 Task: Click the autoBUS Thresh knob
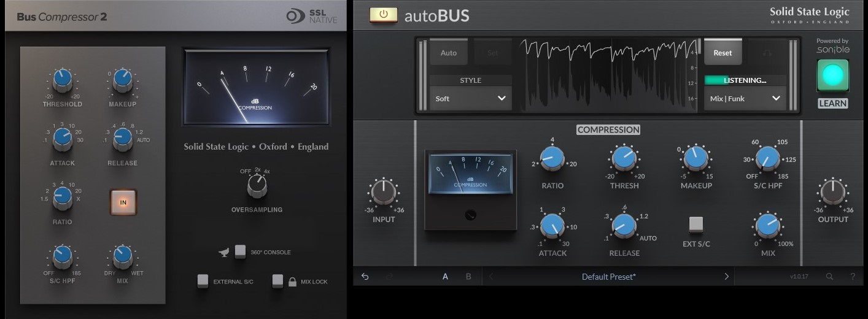pyautogui.click(x=624, y=158)
